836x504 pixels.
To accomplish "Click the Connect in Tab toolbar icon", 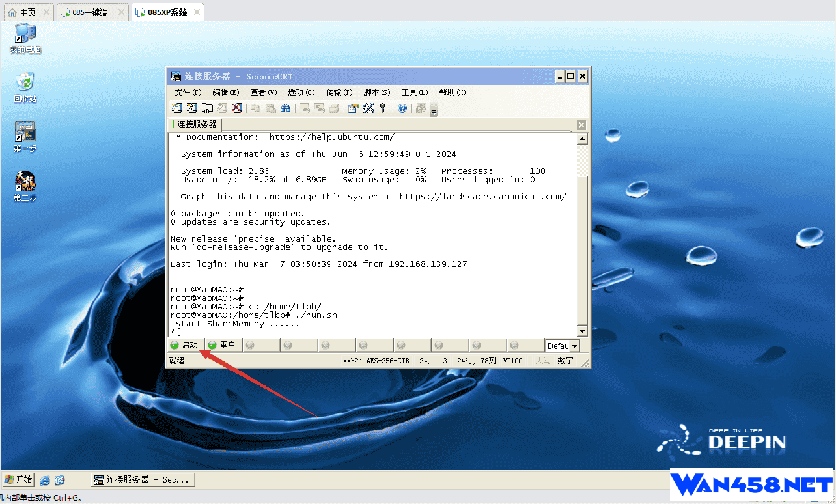I will [207, 108].
